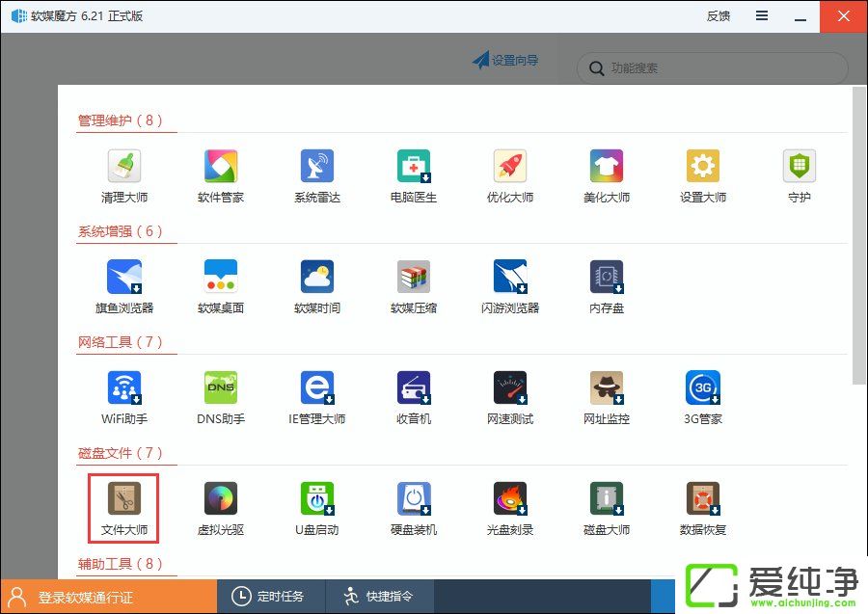Open the hamburger main menu
This screenshot has width=868, height=614.
[762, 16]
